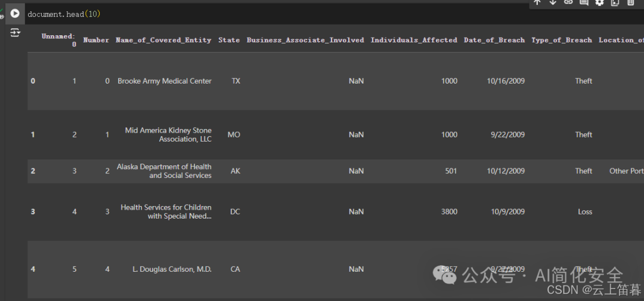Delete the cell with trash icon
Viewport: 644px width, 301px height.
(x=630, y=2)
